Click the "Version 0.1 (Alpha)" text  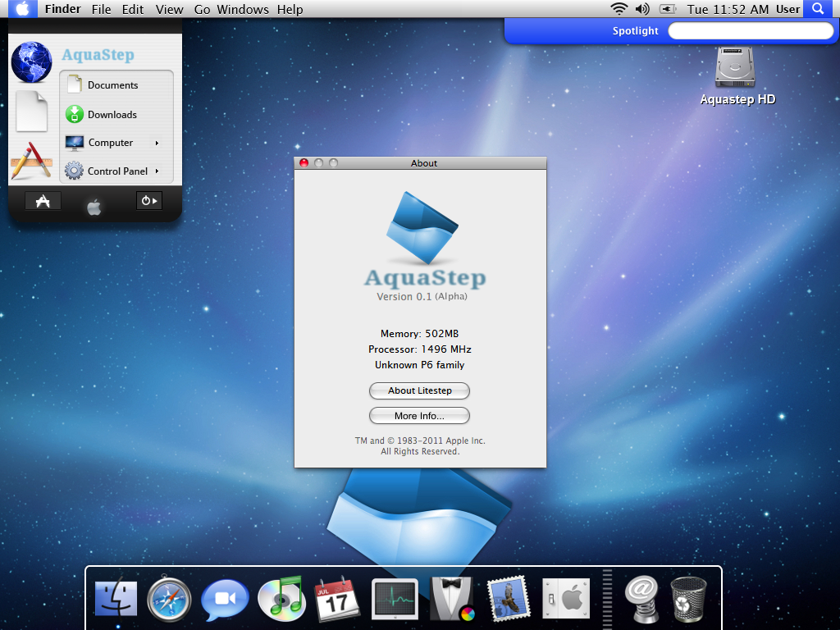[x=422, y=296]
